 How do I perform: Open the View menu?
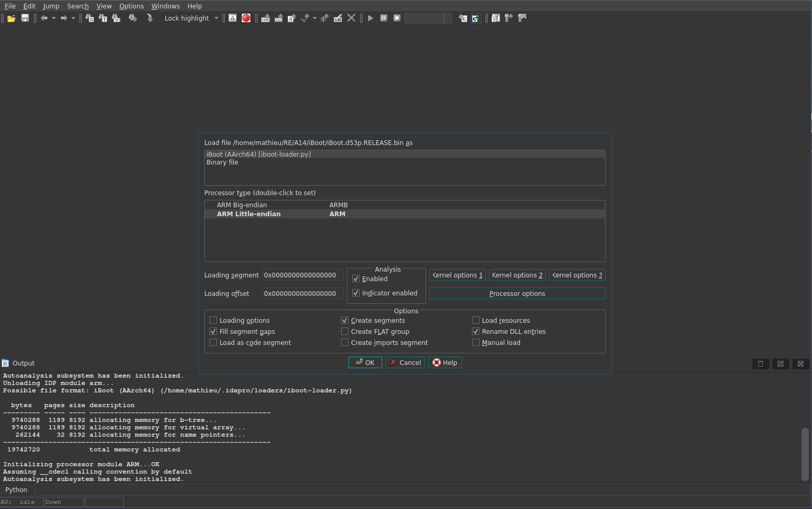point(104,6)
